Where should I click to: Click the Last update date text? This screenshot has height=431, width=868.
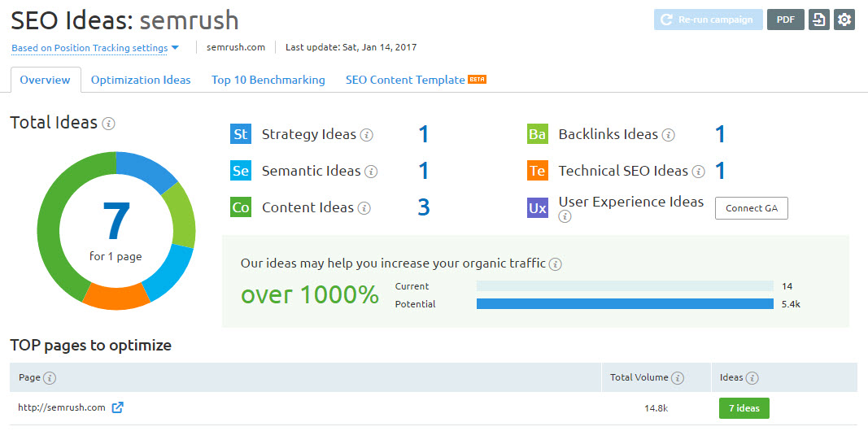(x=351, y=48)
